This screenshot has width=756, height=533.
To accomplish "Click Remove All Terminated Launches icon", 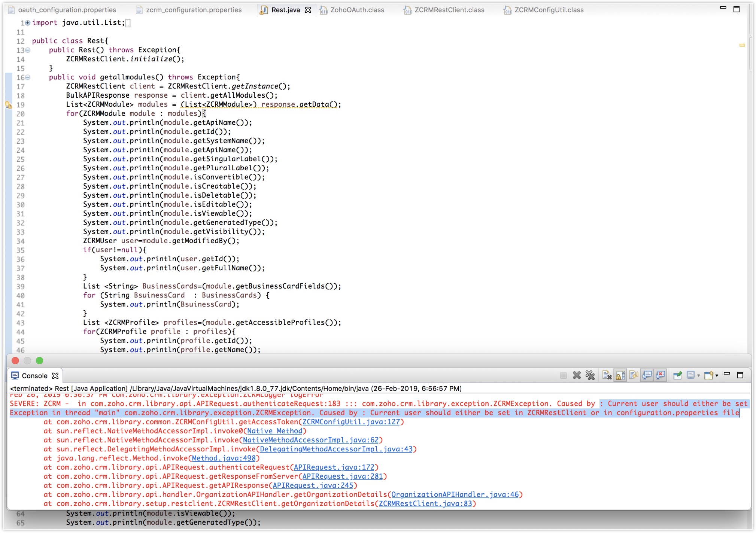I will pyautogui.click(x=590, y=375).
